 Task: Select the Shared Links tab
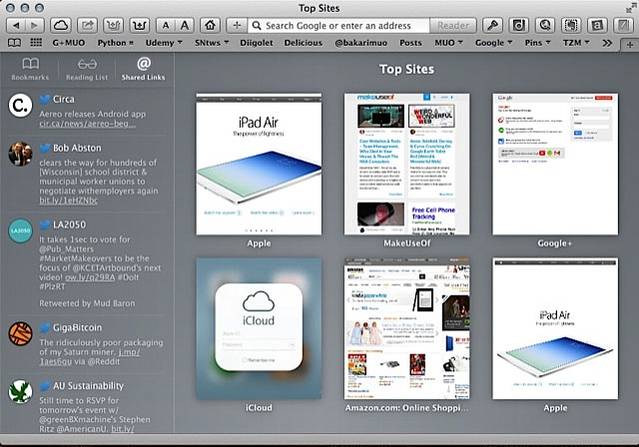click(143, 68)
